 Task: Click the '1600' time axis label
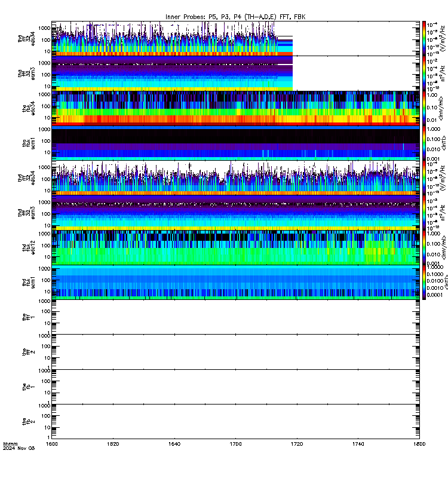pos(52,444)
